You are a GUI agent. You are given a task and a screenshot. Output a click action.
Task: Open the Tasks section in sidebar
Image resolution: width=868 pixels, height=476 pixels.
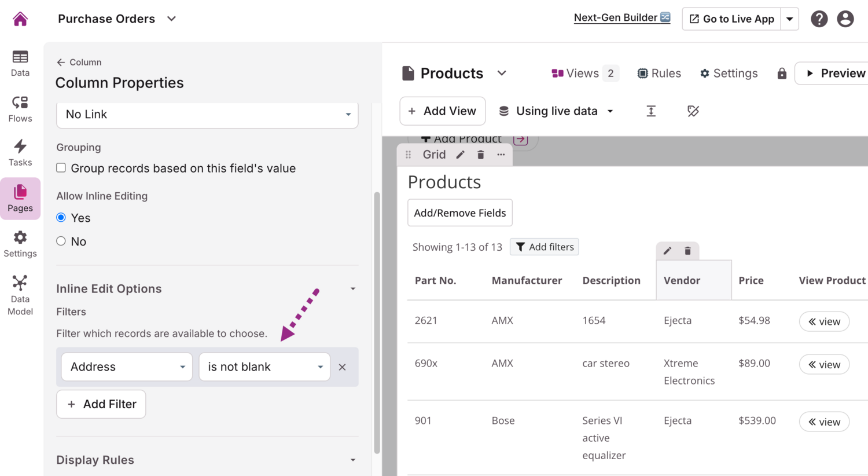(x=20, y=153)
